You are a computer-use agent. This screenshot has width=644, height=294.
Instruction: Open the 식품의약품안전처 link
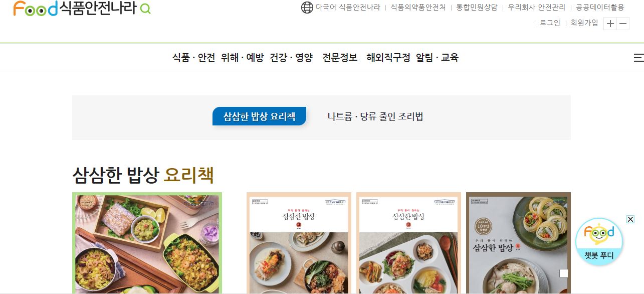tap(418, 8)
